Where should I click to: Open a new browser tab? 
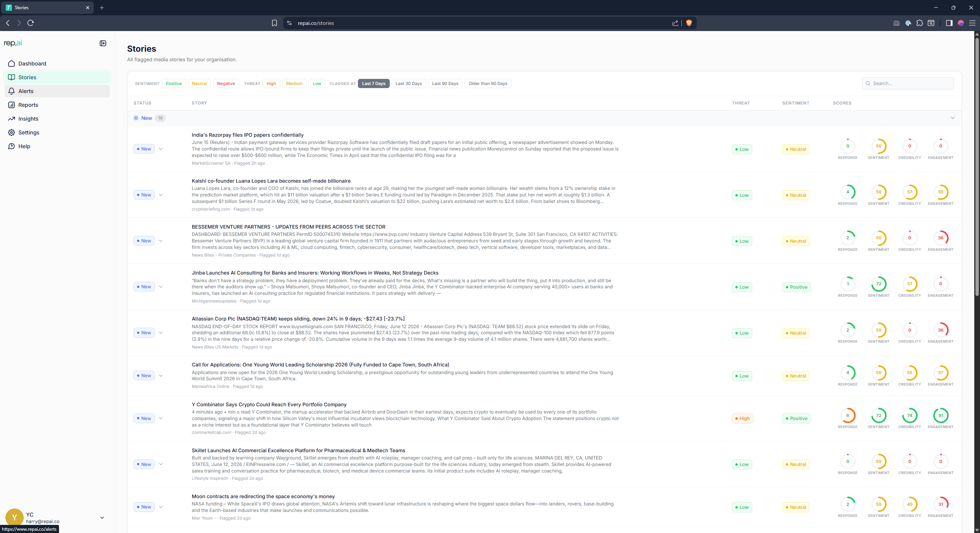(102, 8)
